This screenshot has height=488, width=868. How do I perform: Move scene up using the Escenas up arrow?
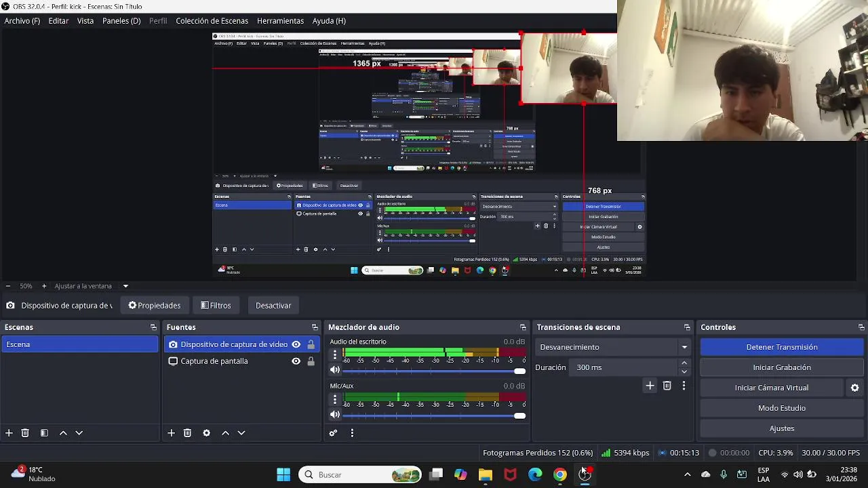[x=63, y=433]
